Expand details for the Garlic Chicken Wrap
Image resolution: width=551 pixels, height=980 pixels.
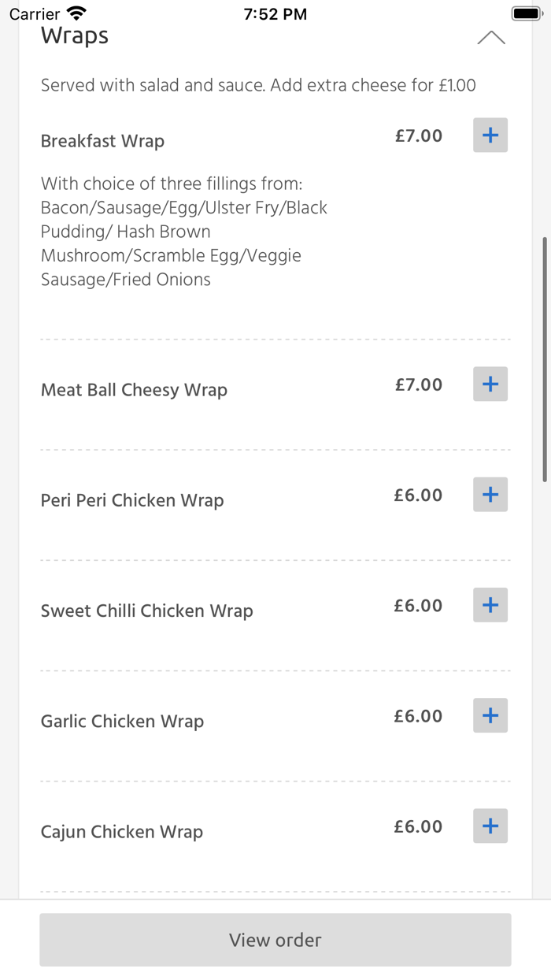(x=122, y=721)
